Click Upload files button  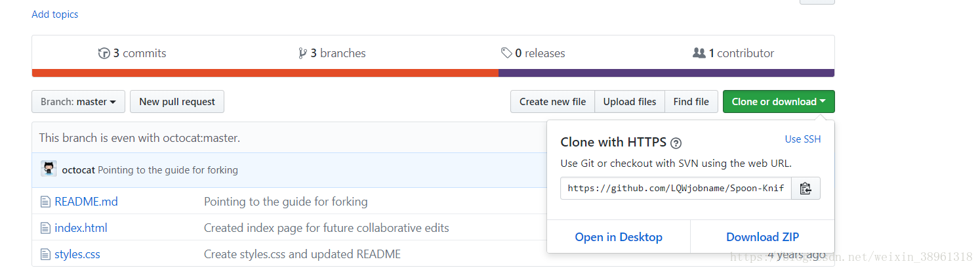[x=630, y=102]
